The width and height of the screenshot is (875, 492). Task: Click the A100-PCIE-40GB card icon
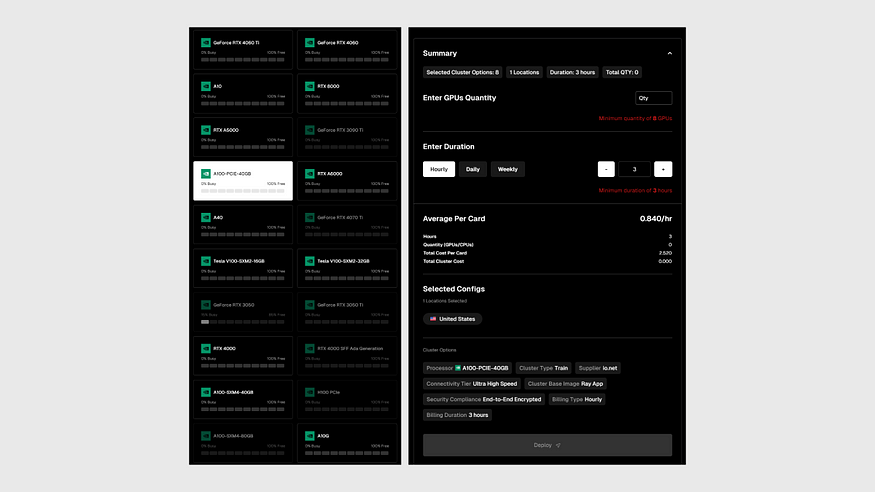[x=206, y=173]
